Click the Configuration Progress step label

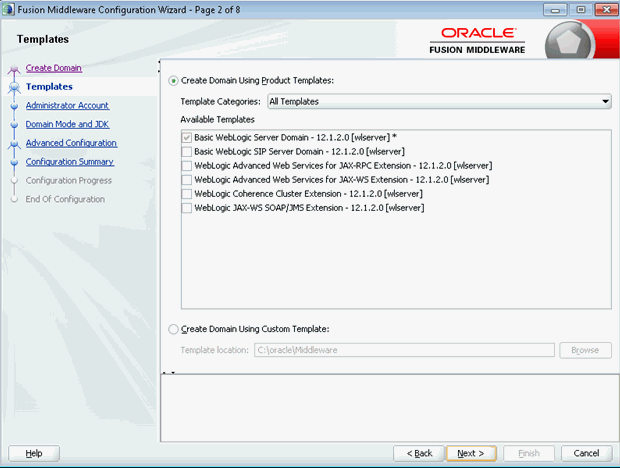pyautogui.click(x=69, y=181)
